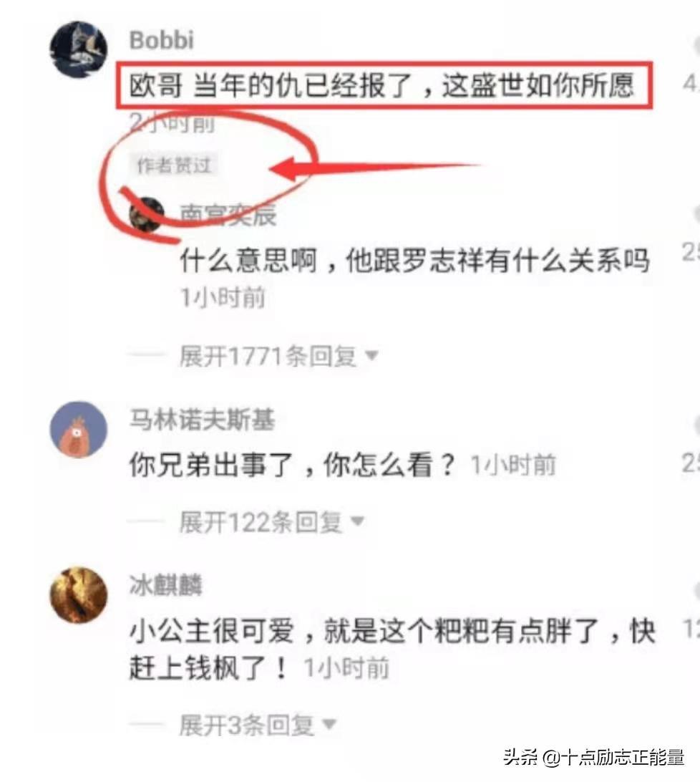The height and width of the screenshot is (782, 700).
Task: Tap like icon beside Bobbi's comment
Action: click(696, 45)
